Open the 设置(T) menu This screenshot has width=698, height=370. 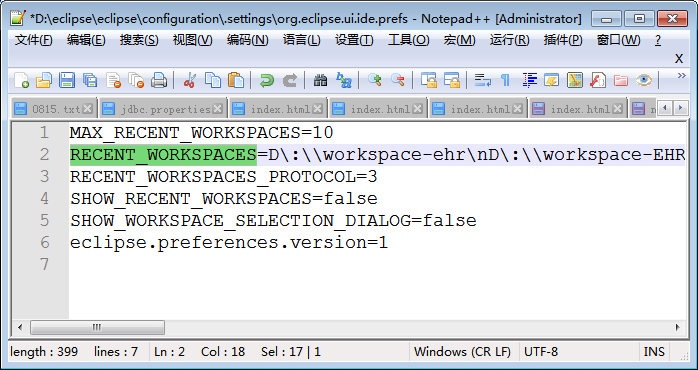pos(354,41)
